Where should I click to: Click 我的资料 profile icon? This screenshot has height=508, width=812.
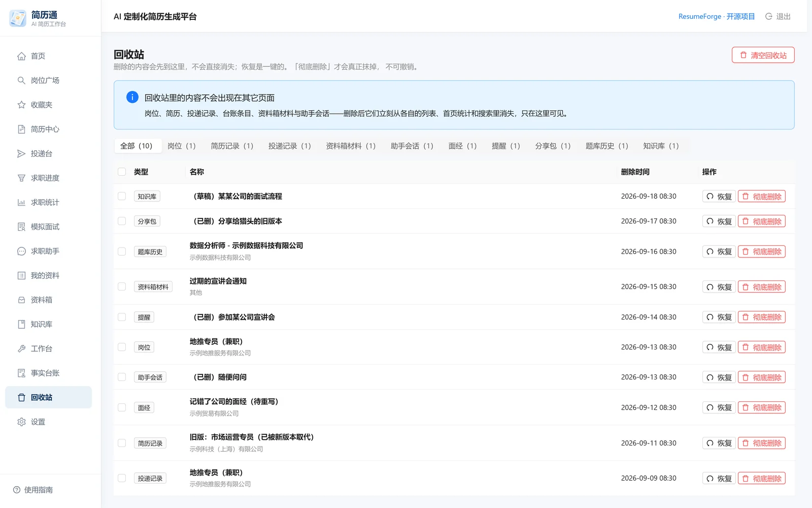(21, 275)
